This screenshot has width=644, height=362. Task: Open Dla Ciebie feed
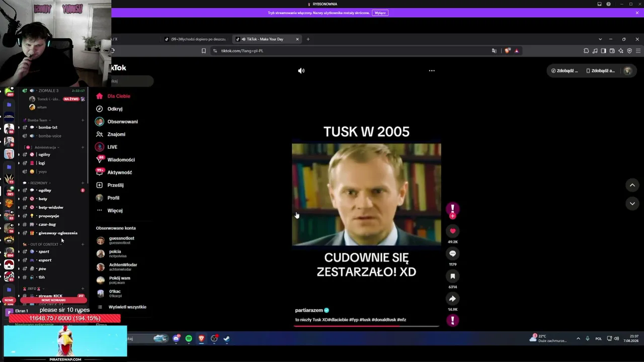118,96
